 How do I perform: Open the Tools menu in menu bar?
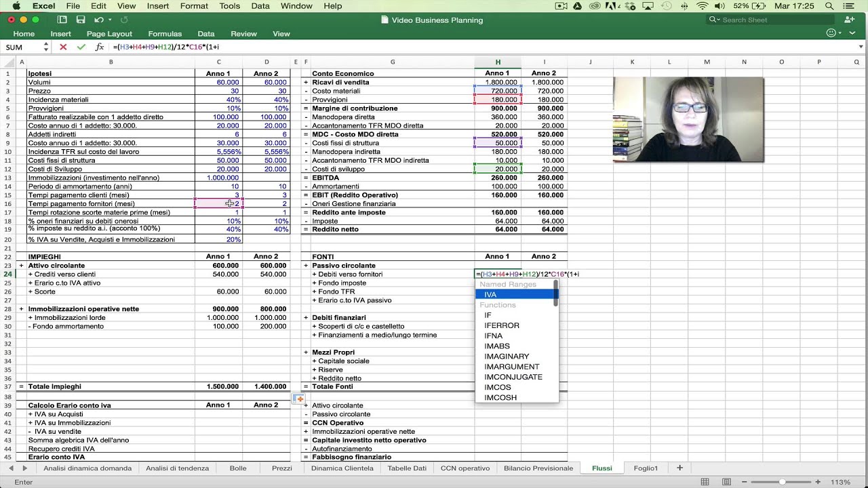point(229,6)
